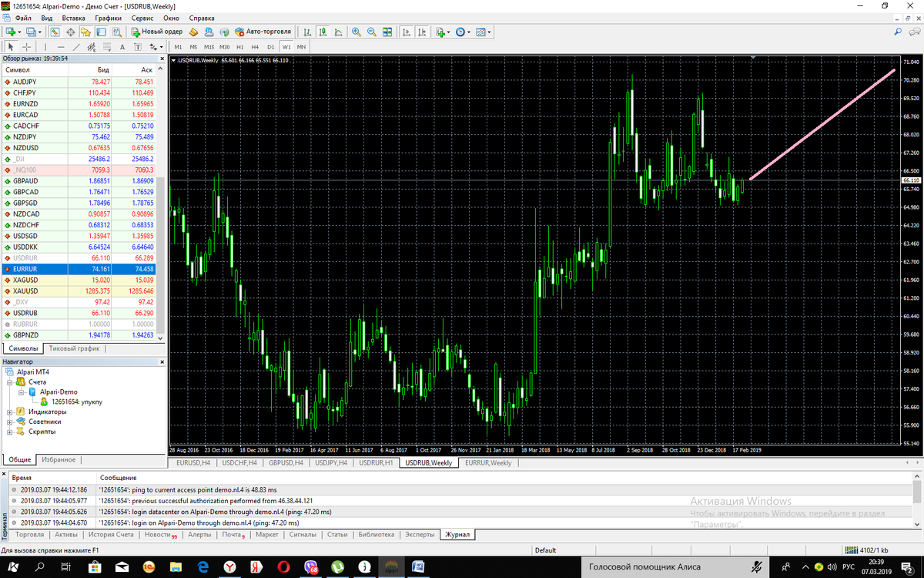Toggle the Авто-торговля button
Screen dimensions: 924x578
[x=263, y=32]
